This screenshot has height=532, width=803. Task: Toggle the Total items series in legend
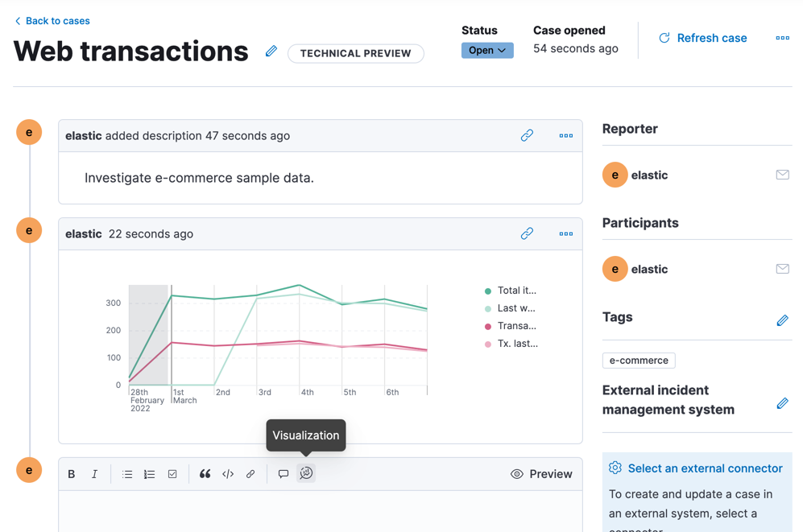click(515, 291)
